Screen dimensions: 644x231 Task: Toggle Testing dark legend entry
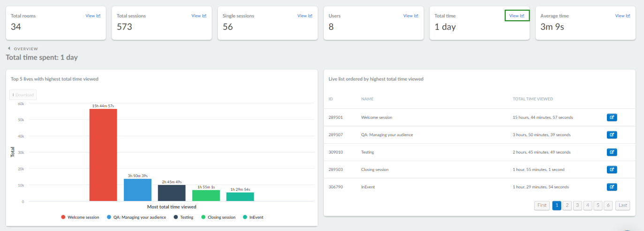183,217
